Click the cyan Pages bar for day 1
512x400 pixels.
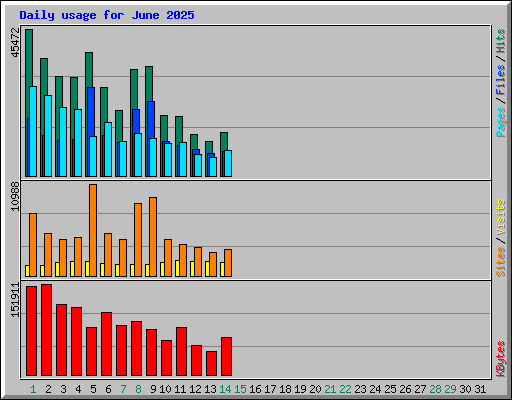click(x=33, y=131)
